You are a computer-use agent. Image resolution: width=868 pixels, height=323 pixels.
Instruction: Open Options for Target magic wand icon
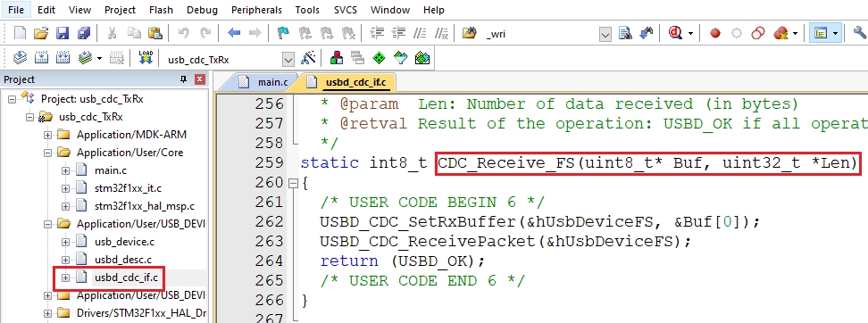(x=308, y=58)
